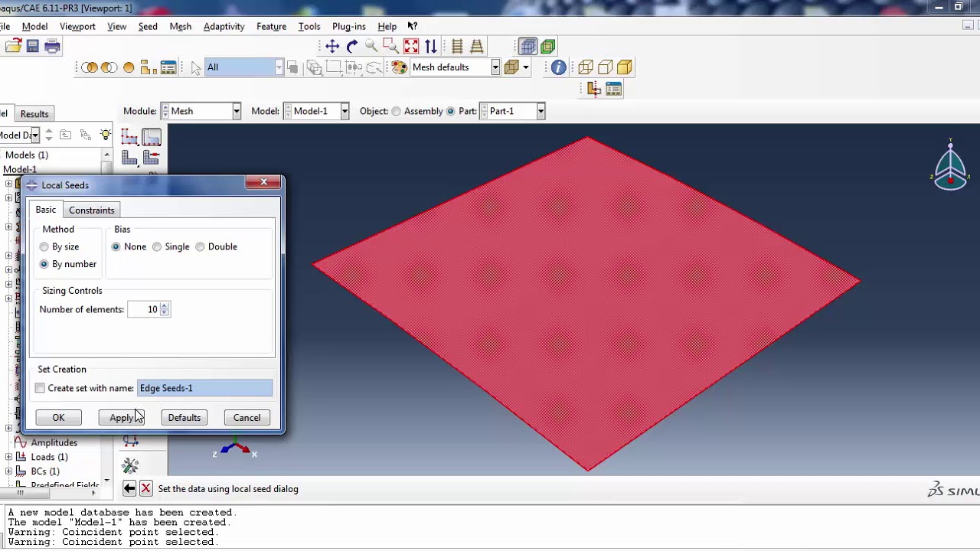Open the Feature menu
980x551 pixels.
pyautogui.click(x=271, y=26)
